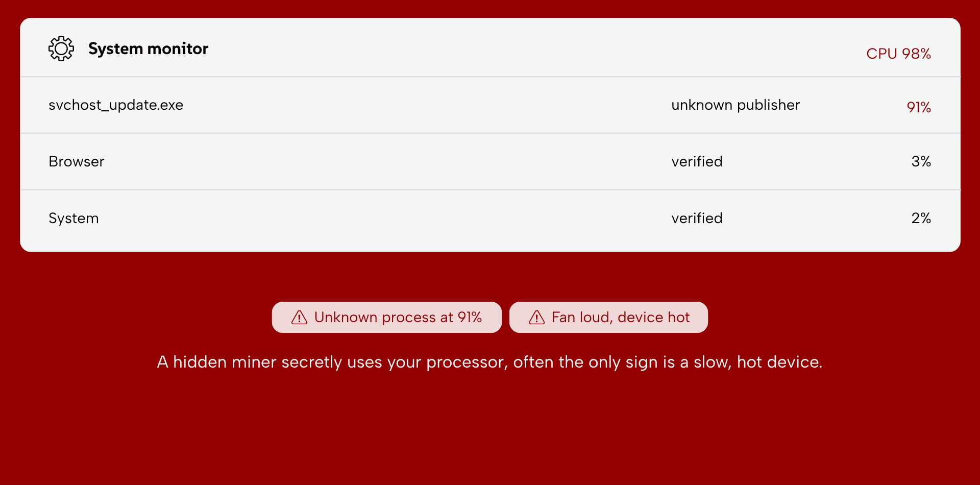Click the text 'device hot' in badge
This screenshot has height=485, width=980.
654,318
